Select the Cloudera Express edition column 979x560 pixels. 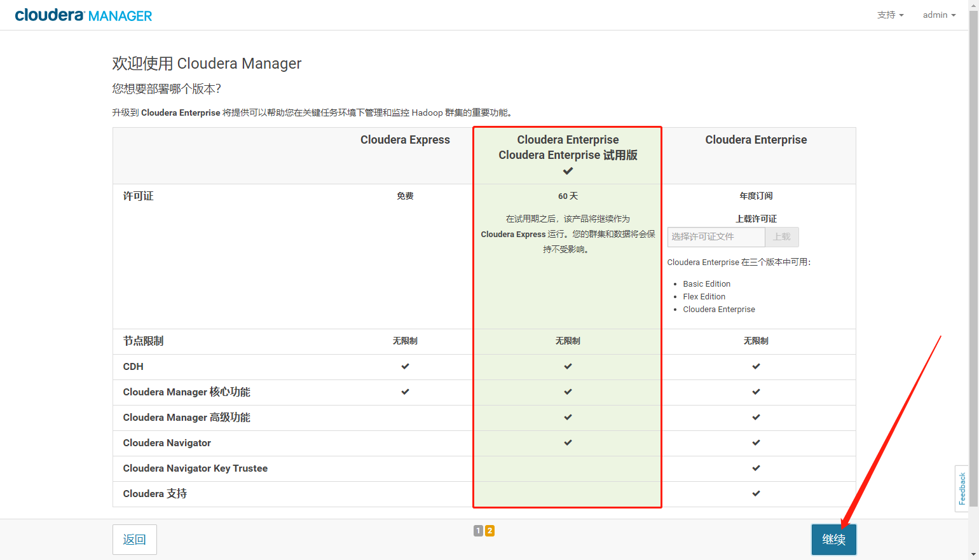(x=405, y=140)
